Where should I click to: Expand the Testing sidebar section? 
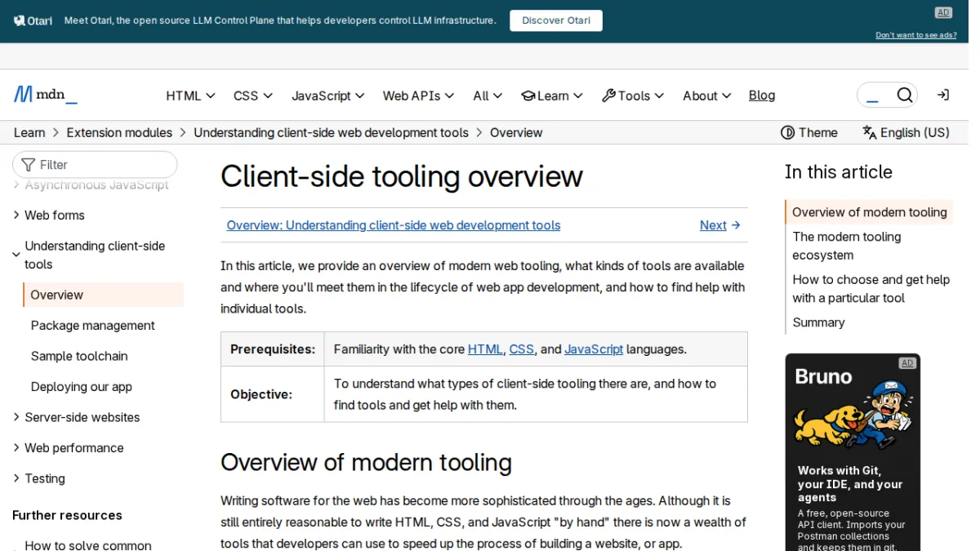tap(44, 478)
